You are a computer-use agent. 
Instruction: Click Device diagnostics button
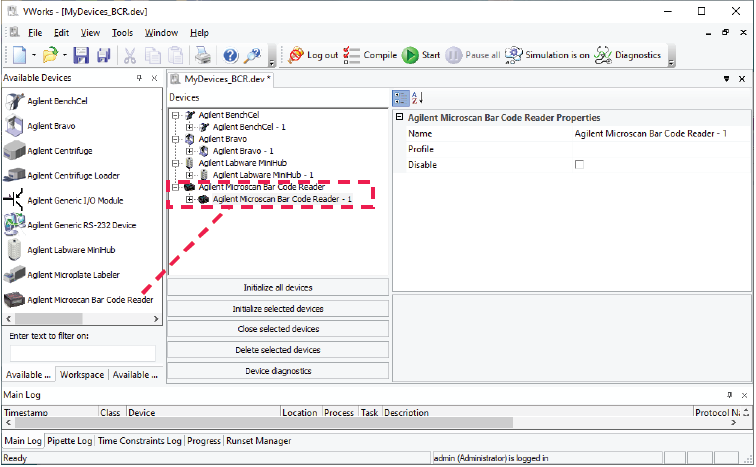pos(278,371)
